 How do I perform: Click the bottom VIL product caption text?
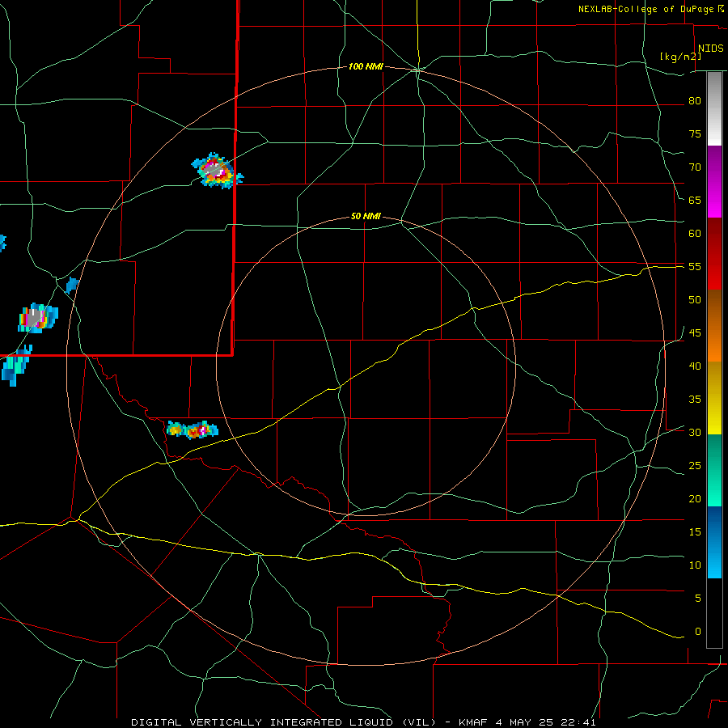[x=363, y=722]
